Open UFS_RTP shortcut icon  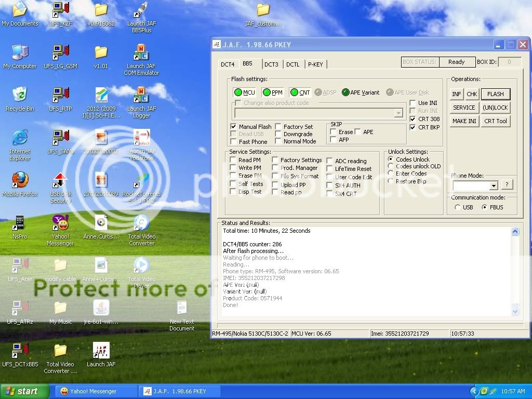point(61,99)
